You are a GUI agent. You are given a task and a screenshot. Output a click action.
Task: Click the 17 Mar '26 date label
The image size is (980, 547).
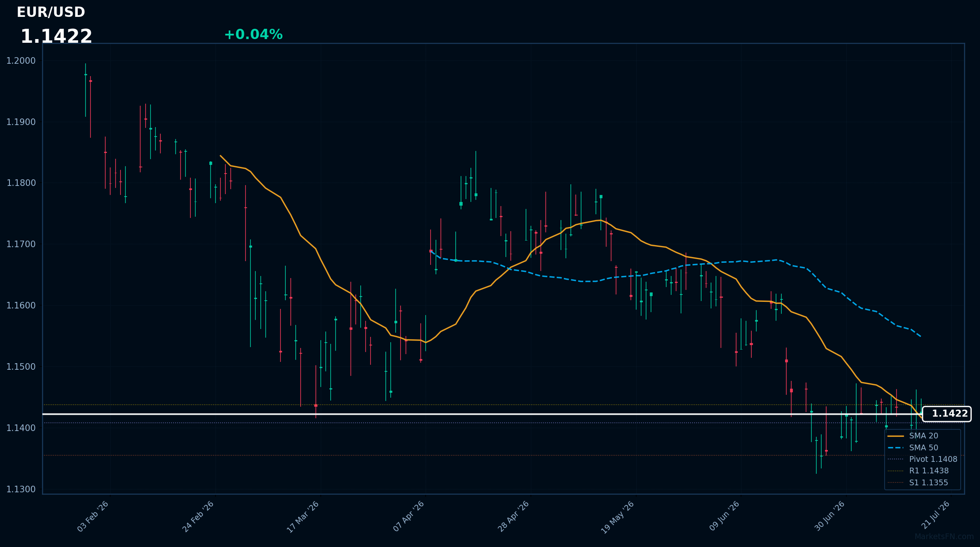point(303,517)
